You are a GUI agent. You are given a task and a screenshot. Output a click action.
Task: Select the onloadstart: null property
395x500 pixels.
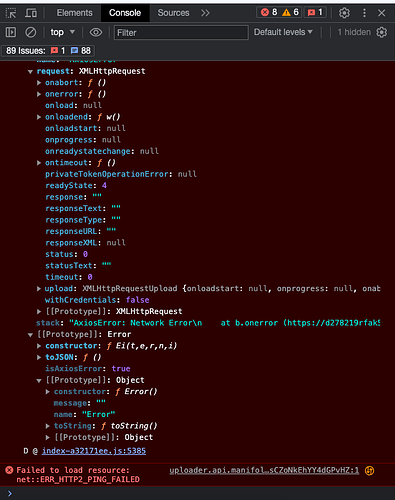[x=85, y=128]
